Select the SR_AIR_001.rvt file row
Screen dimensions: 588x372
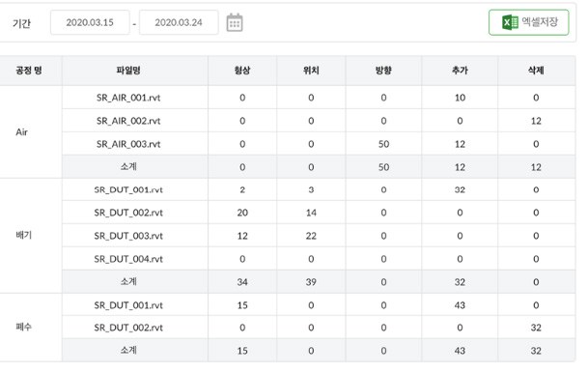[x=319, y=98]
